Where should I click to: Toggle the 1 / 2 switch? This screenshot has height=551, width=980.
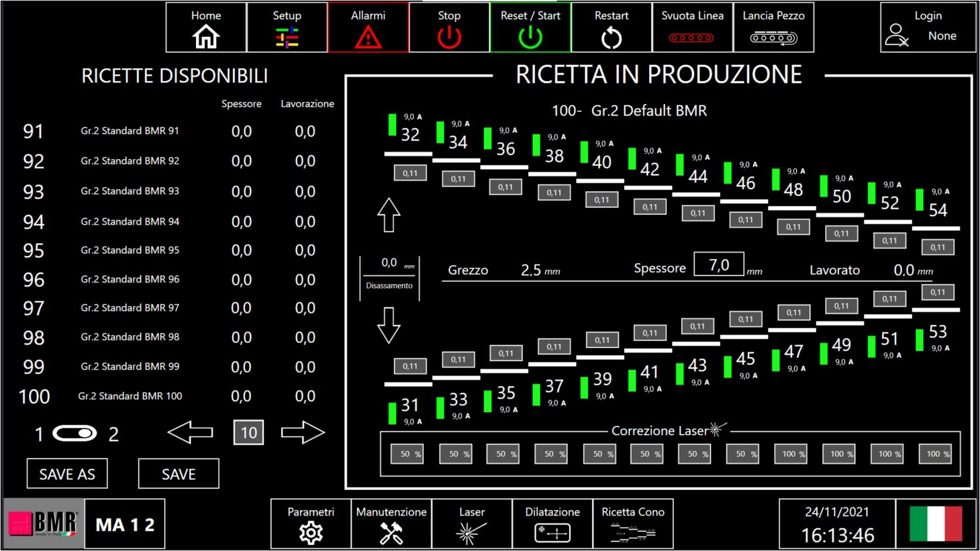(75, 433)
